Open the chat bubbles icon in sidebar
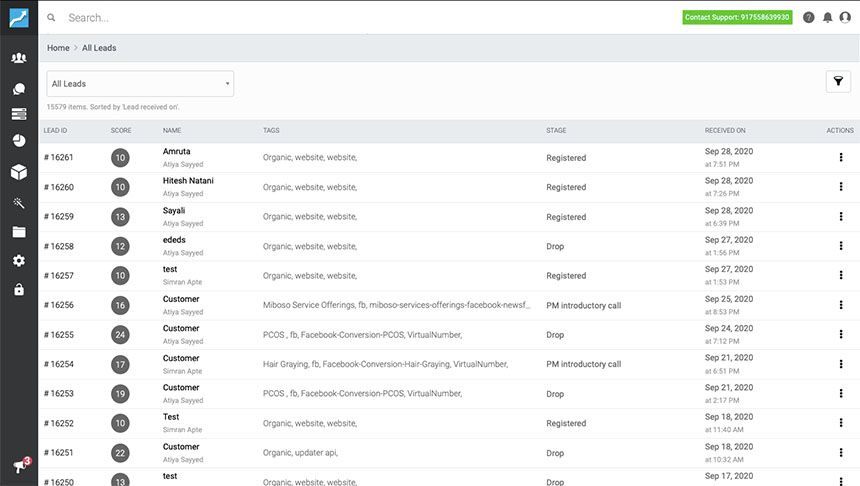The height and width of the screenshot is (486, 860). tap(19, 88)
